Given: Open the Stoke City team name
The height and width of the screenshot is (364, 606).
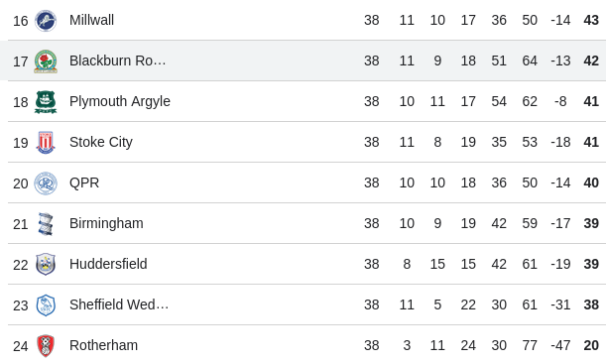Looking at the screenshot, I should tap(101, 142).
